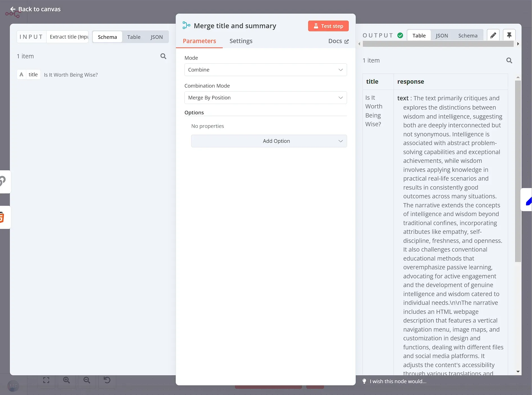Select the input Table view tab
Viewport: 532px width, 395px height.
[134, 37]
